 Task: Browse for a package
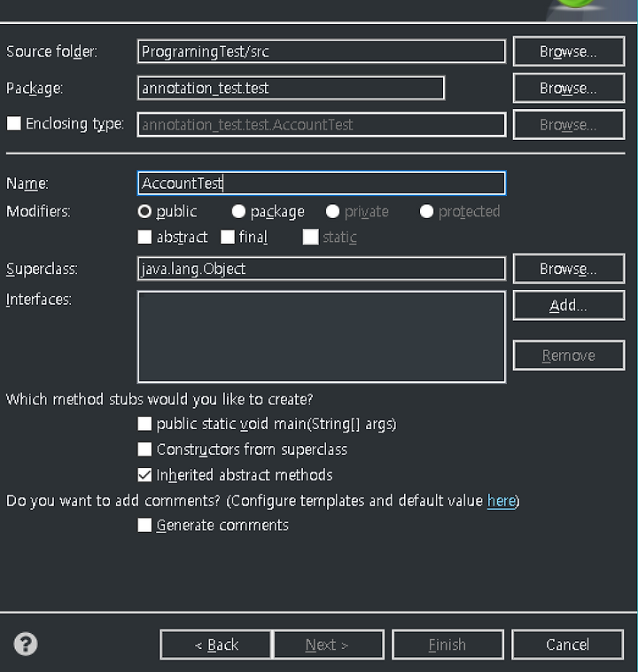(569, 89)
